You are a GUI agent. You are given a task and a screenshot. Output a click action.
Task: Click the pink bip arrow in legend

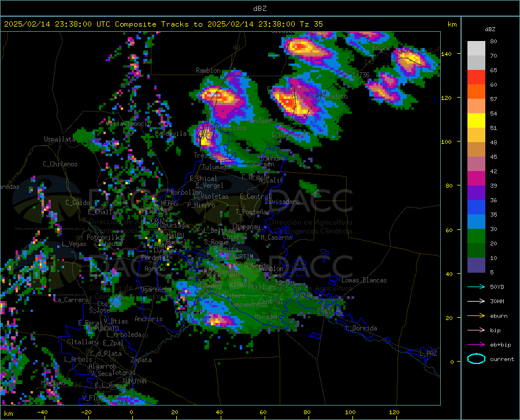click(x=476, y=330)
